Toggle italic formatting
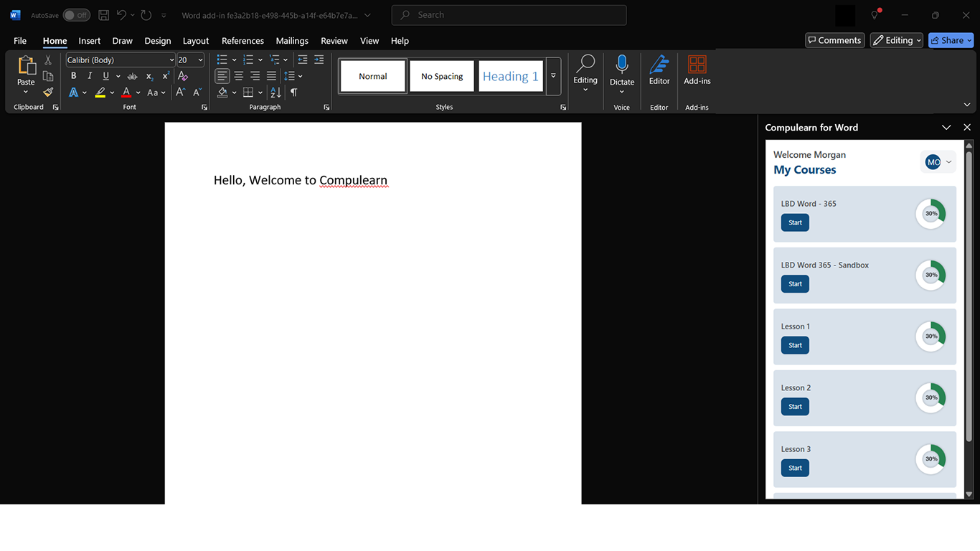 click(90, 76)
